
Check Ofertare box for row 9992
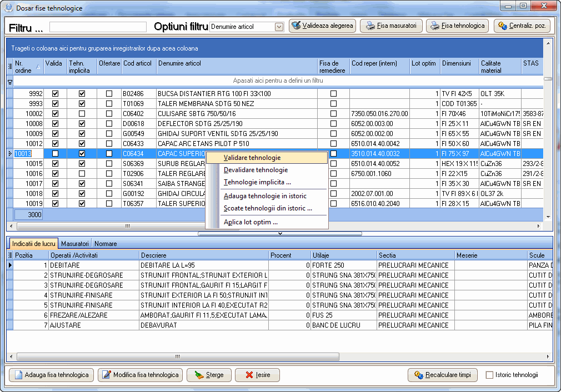(109, 94)
